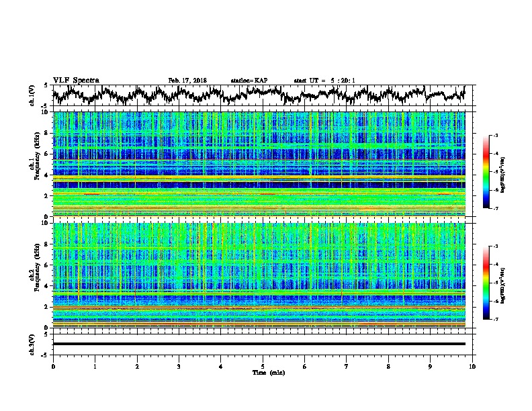Viewport: 532px width, 411px height.
Task: Click the ch.2 spectrogram color bar
Action: pyautogui.click(x=486, y=283)
